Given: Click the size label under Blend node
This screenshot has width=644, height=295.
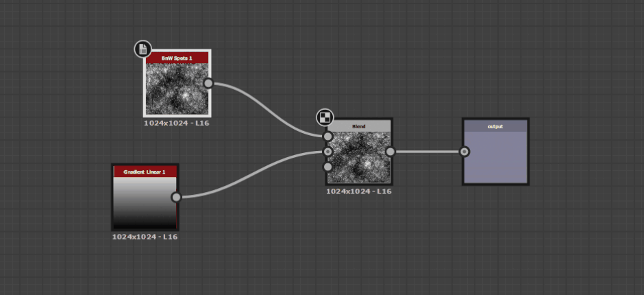Looking at the screenshot, I should tap(359, 191).
